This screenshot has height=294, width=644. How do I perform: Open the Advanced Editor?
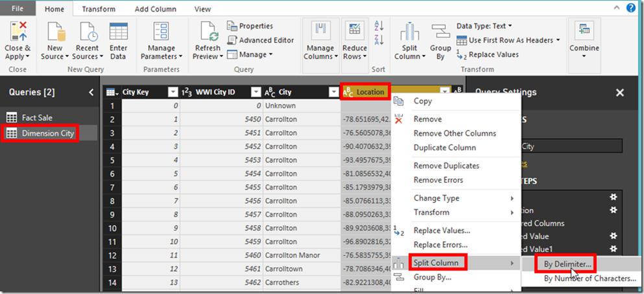coord(261,40)
